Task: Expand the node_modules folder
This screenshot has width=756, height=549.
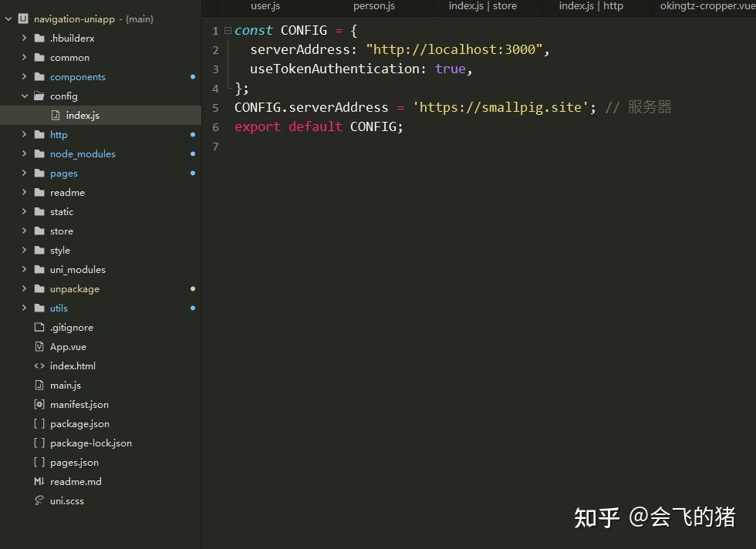Action: coord(24,153)
